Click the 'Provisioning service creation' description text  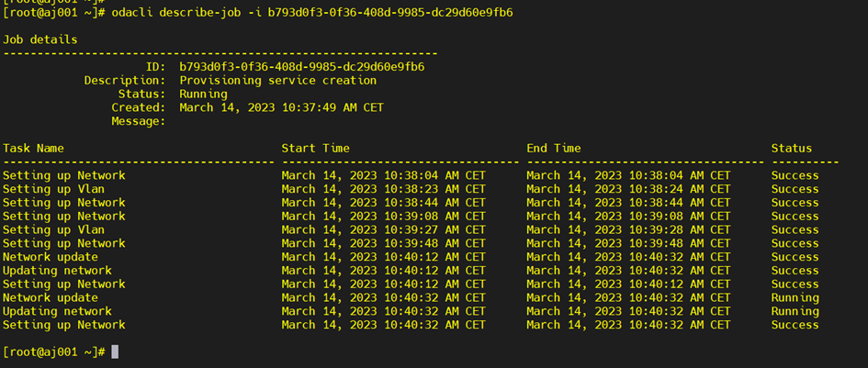pyautogui.click(x=277, y=81)
